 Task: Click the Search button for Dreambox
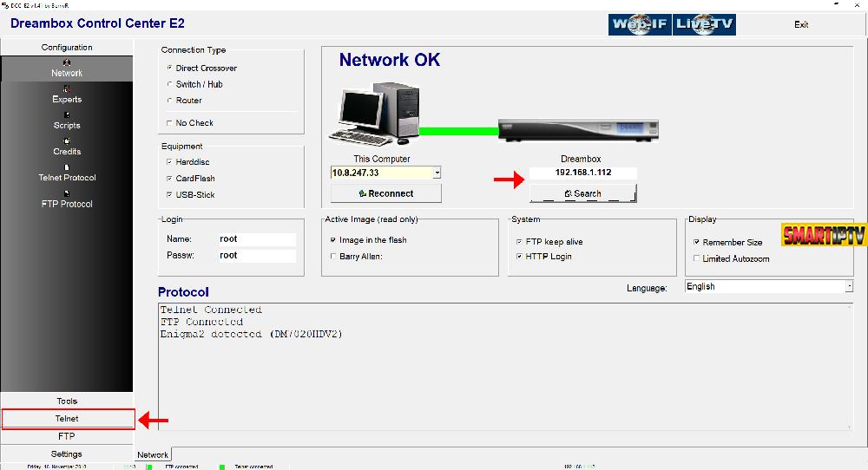coord(583,193)
